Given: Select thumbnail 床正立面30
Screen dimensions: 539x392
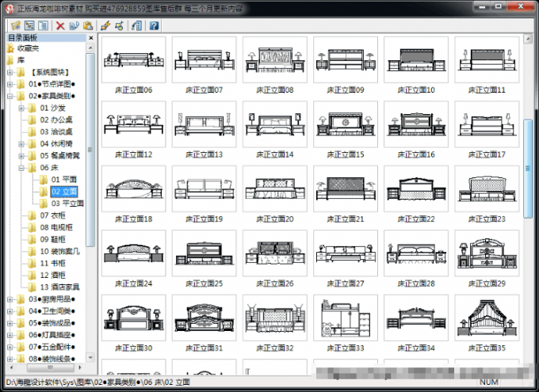Looking at the screenshot, I should (x=134, y=318).
